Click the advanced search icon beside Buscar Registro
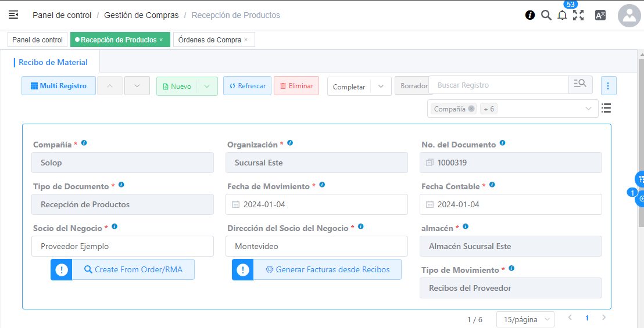 [x=580, y=85]
